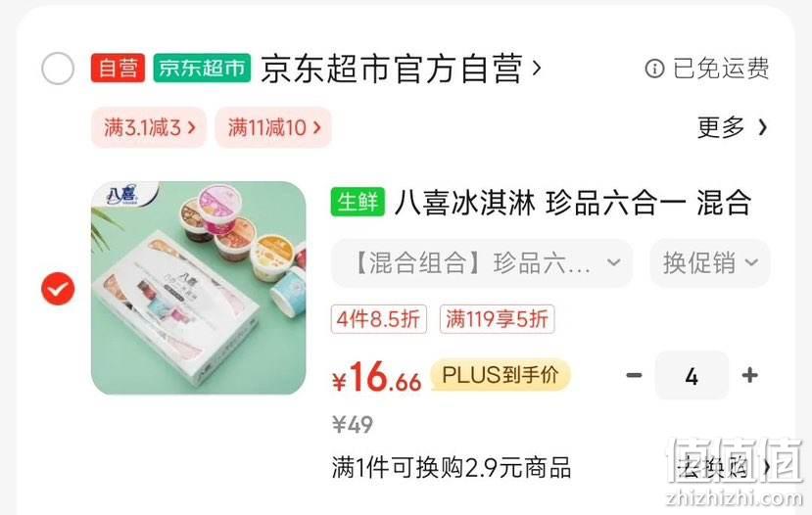Open the 八喜冰淇淋 珍品六合一 product title
Screen dimensions: 812x515
coord(572,202)
